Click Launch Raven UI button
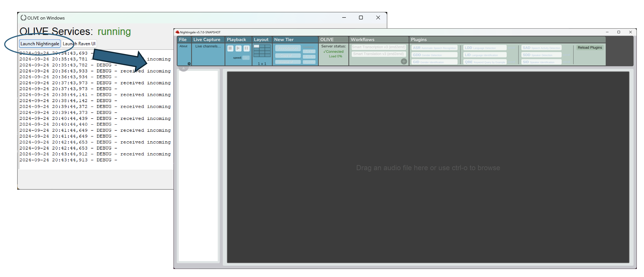This screenshot has height=277, width=644. pyautogui.click(x=79, y=44)
